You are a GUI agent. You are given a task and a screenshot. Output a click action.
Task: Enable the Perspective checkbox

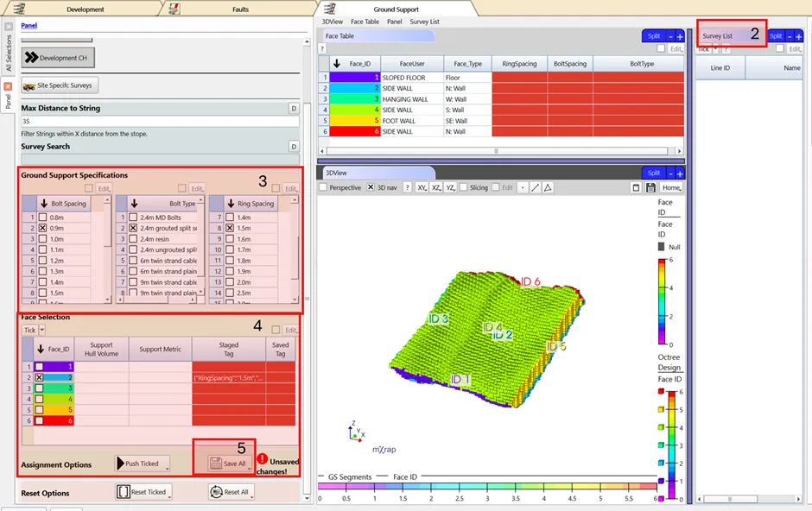pos(324,187)
